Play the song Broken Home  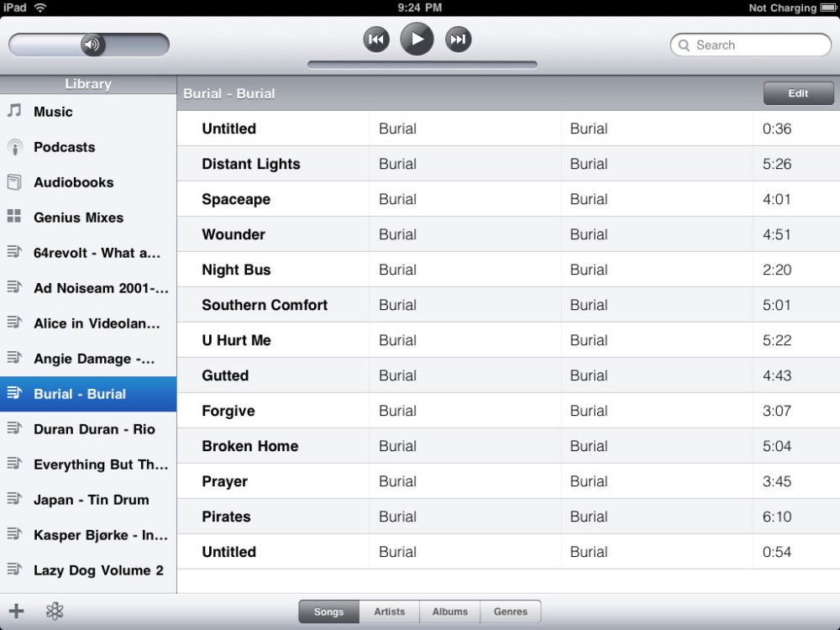(508, 446)
